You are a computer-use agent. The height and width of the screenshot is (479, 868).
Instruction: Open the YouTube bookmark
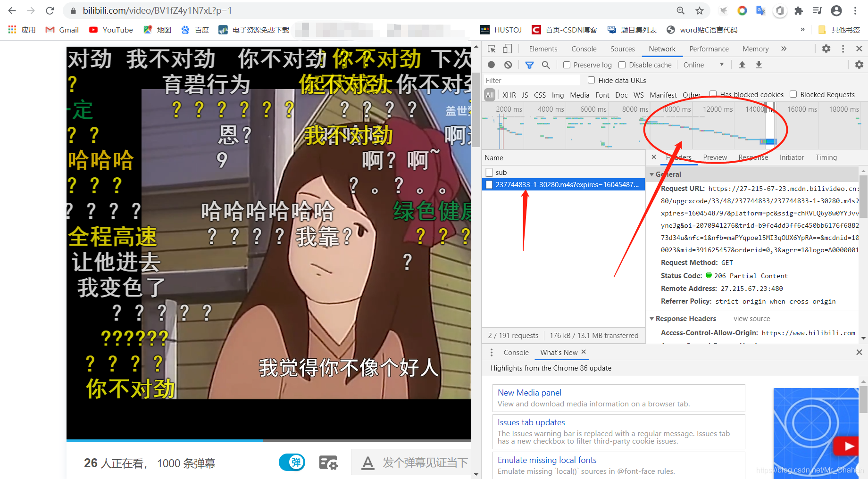tap(111, 30)
